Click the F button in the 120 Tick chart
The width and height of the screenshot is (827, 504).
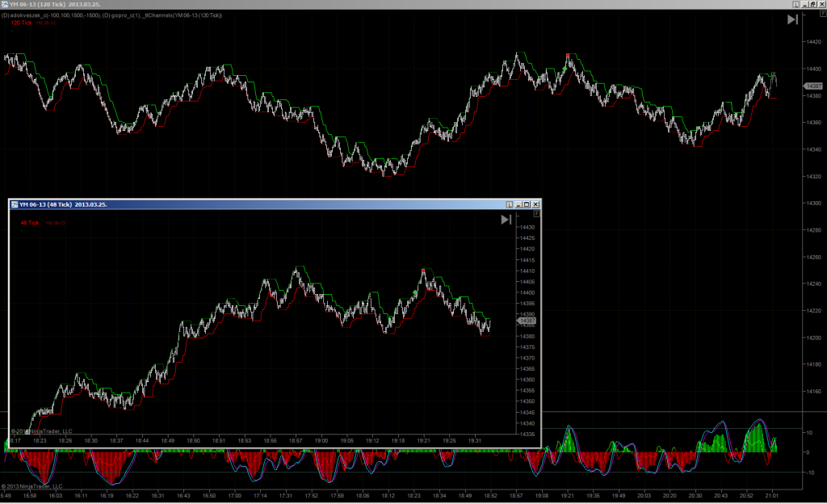tap(823, 15)
